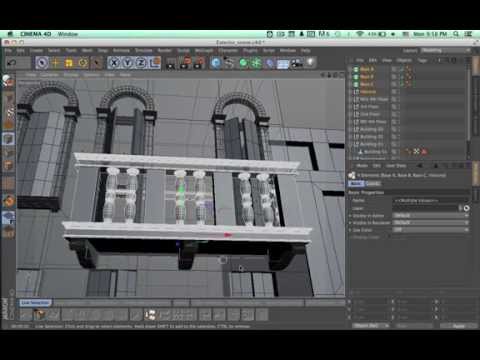Open the File menu in main menu bar

(x=8, y=51)
